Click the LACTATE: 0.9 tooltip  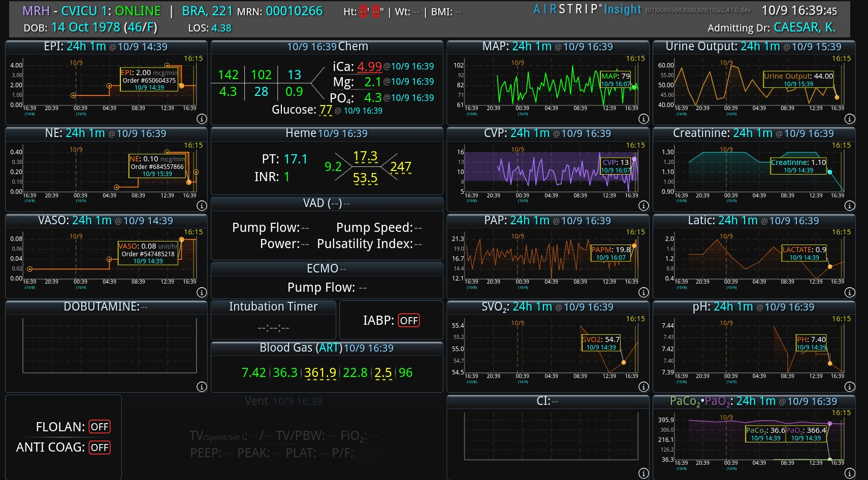(804, 253)
